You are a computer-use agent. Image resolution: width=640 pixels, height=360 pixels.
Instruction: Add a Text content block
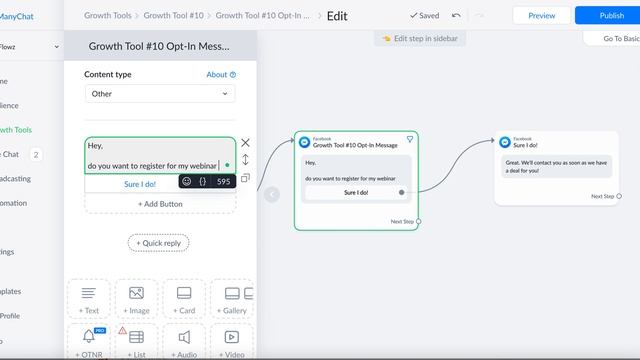[x=89, y=300]
